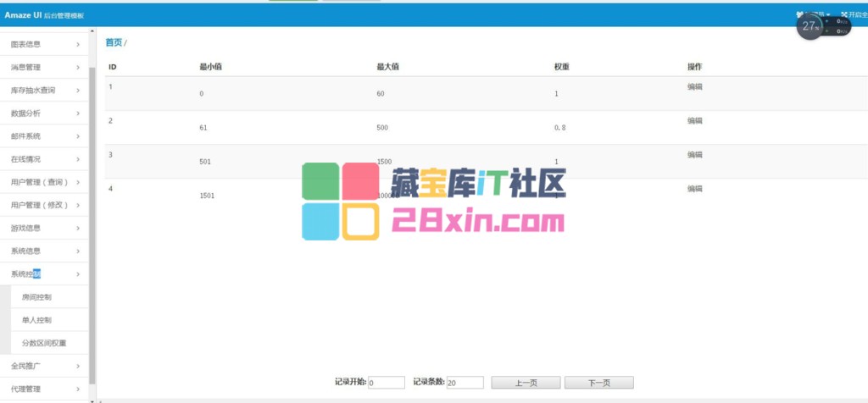Click the 上一页 button
This screenshot has width=868, height=403.
526,383
